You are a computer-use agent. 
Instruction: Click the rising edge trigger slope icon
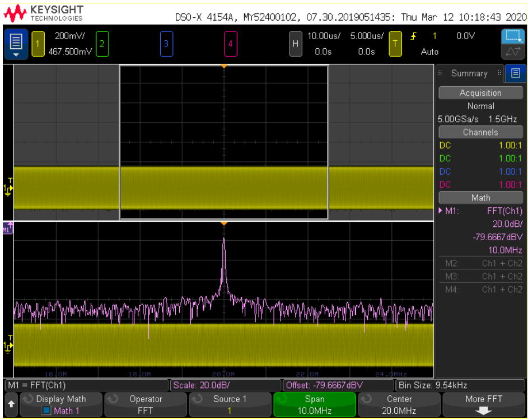414,36
